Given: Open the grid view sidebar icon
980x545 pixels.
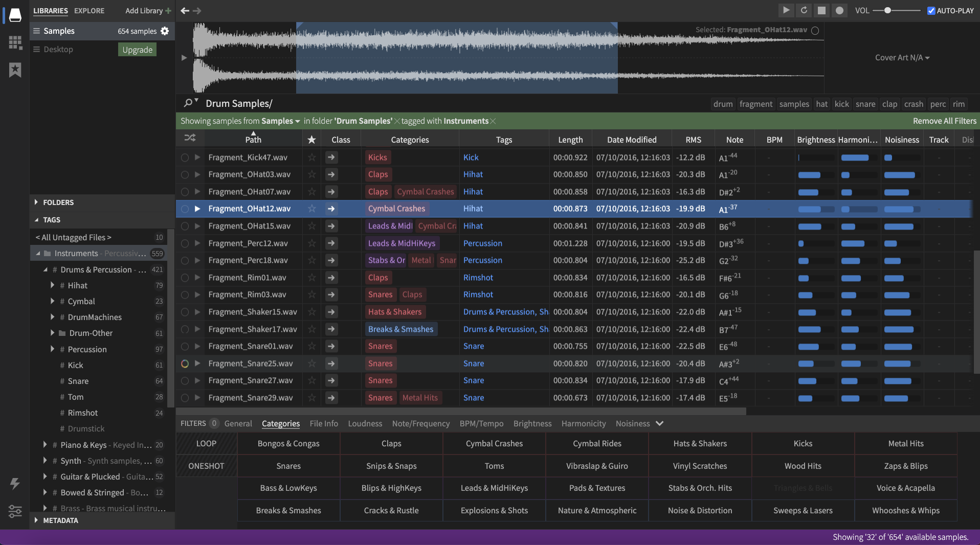Looking at the screenshot, I should (x=15, y=42).
